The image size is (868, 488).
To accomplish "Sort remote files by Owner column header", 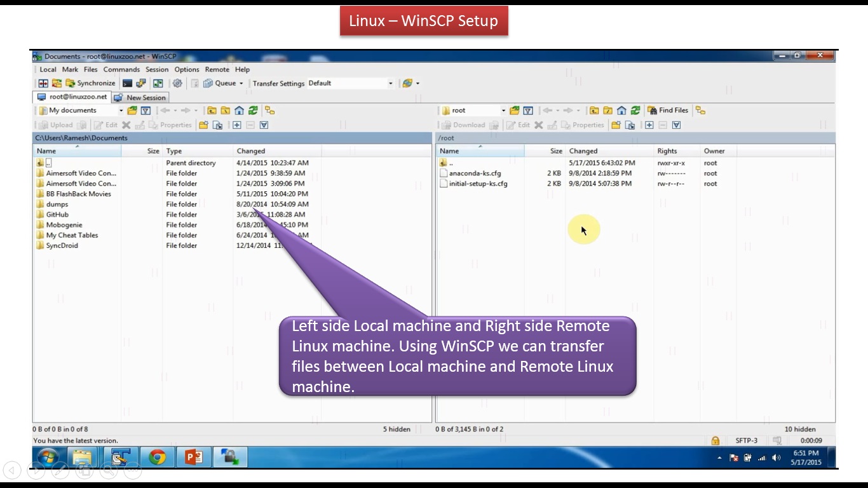I will [x=717, y=151].
